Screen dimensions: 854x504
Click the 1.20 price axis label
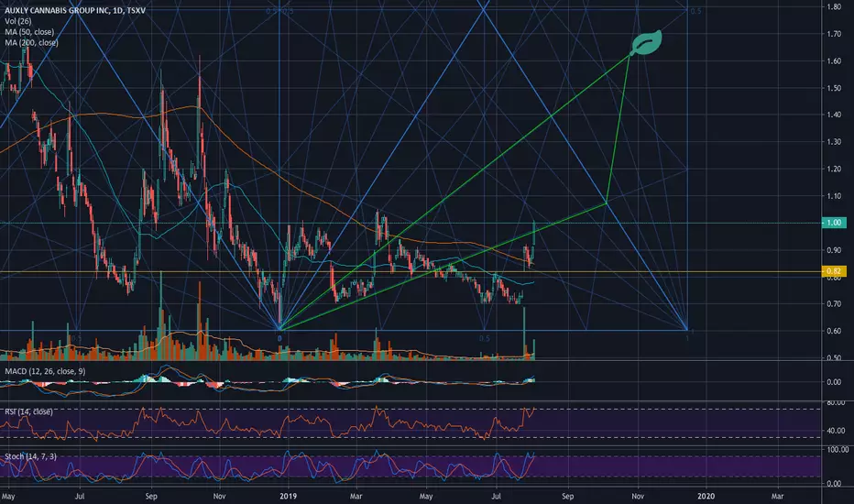(834, 169)
